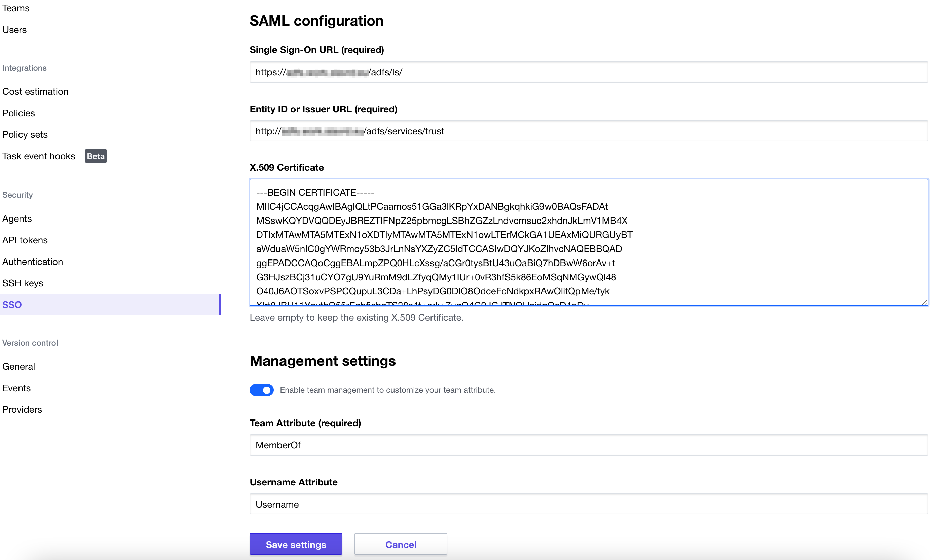Screen dimensions: 937x560
Task: Select SSO in the sidebar
Action: [x=12, y=305]
